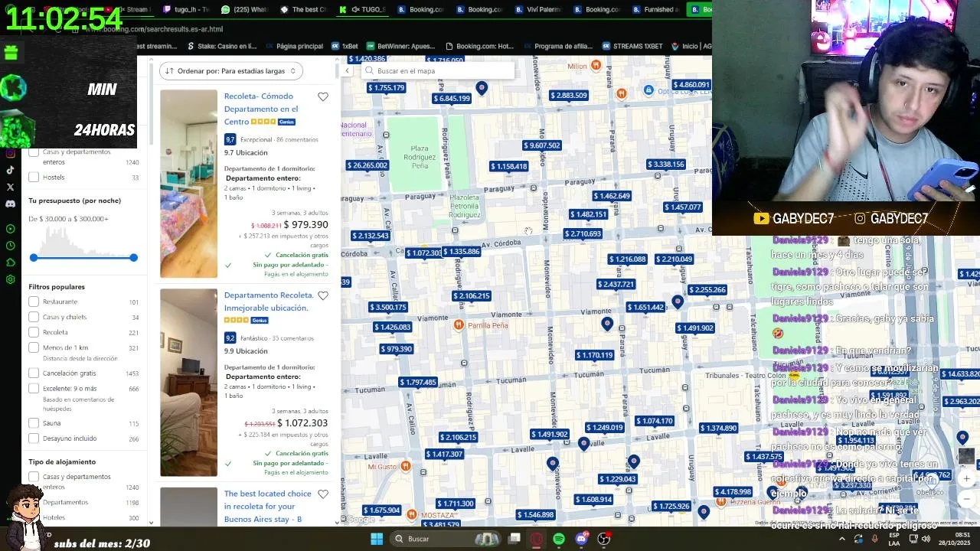Show hidden system tray icons
This screenshot has height=551, width=980.
tap(842, 539)
